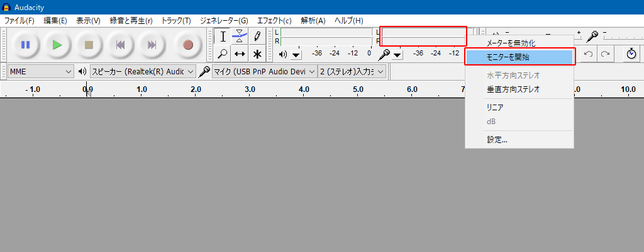
Task: Skip to end of the track
Action: [152, 45]
